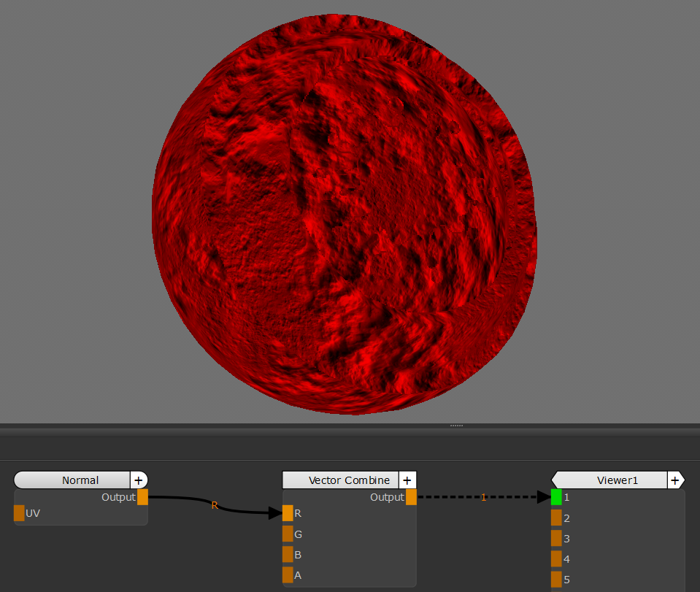The image size is (700, 592).
Task: Select the active green Viewer1 input 1
Action: tap(556, 497)
